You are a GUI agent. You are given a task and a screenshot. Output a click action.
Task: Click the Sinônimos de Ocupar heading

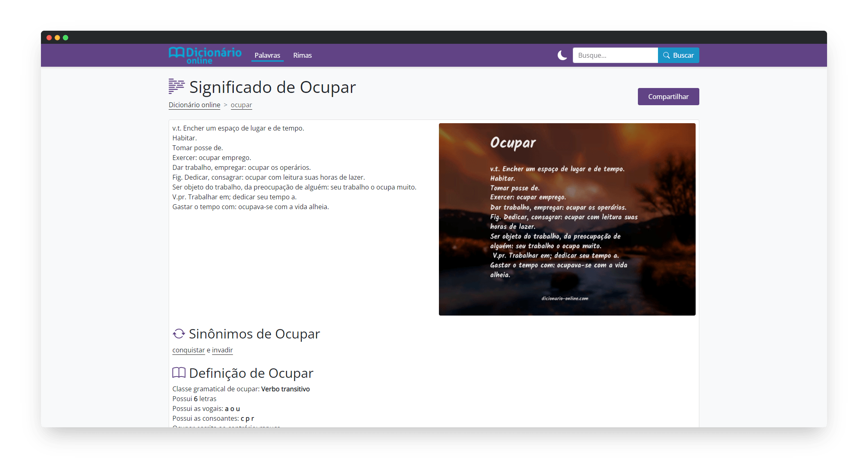click(x=254, y=334)
